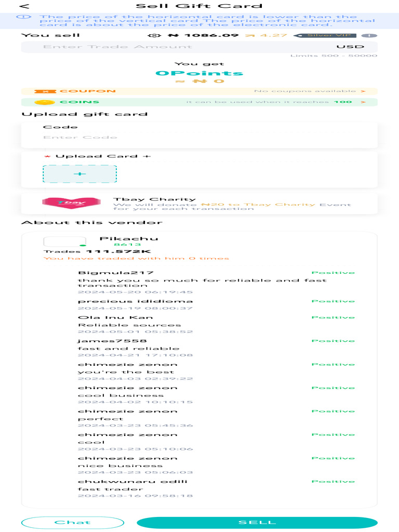
Task: Tap reviewer name Bigmula217
Action: 116,273
